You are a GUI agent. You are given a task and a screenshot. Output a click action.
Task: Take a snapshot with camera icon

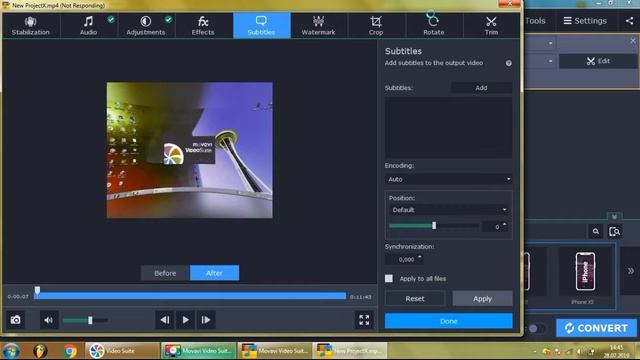[16, 320]
